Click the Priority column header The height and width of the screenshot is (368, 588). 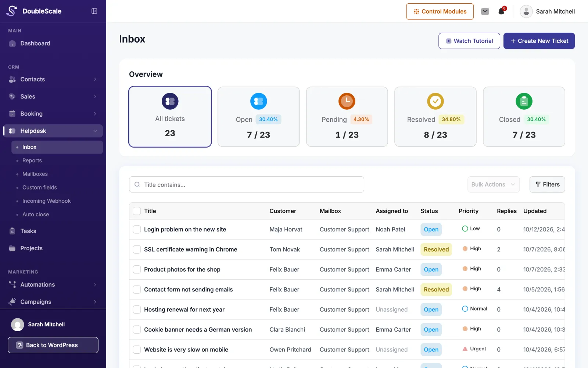(468, 211)
